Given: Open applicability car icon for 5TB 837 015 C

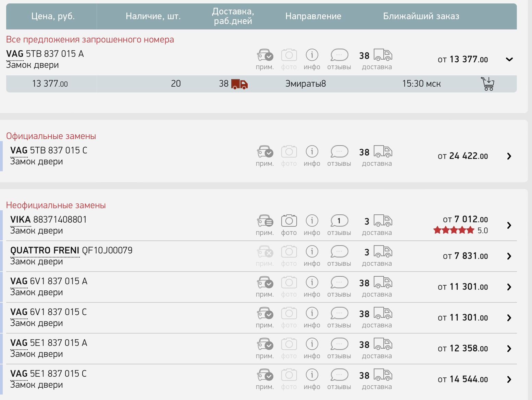Looking at the screenshot, I should click(265, 151).
